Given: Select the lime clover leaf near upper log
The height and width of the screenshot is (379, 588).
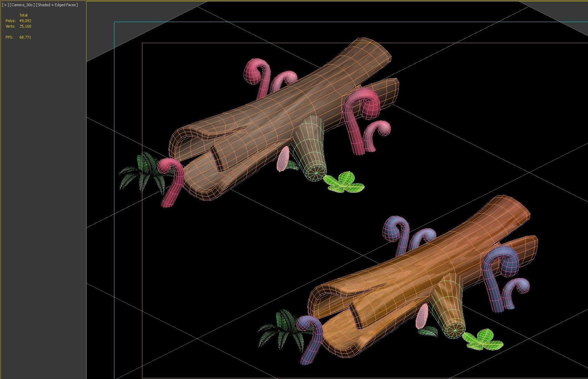Looking at the screenshot, I should pyautogui.click(x=345, y=183).
